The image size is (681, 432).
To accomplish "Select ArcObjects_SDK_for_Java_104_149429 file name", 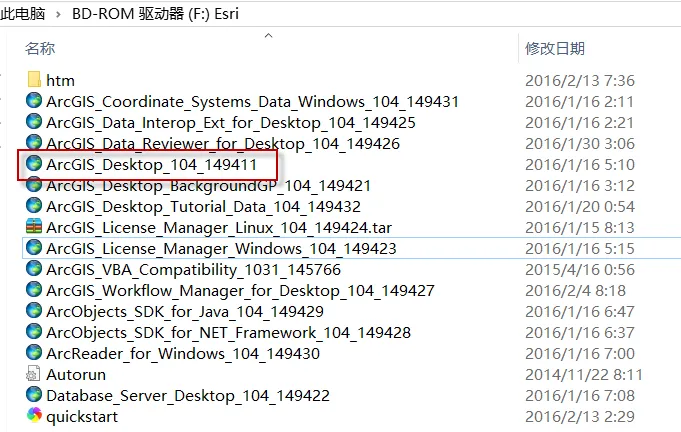I will (x=185, y=312).
